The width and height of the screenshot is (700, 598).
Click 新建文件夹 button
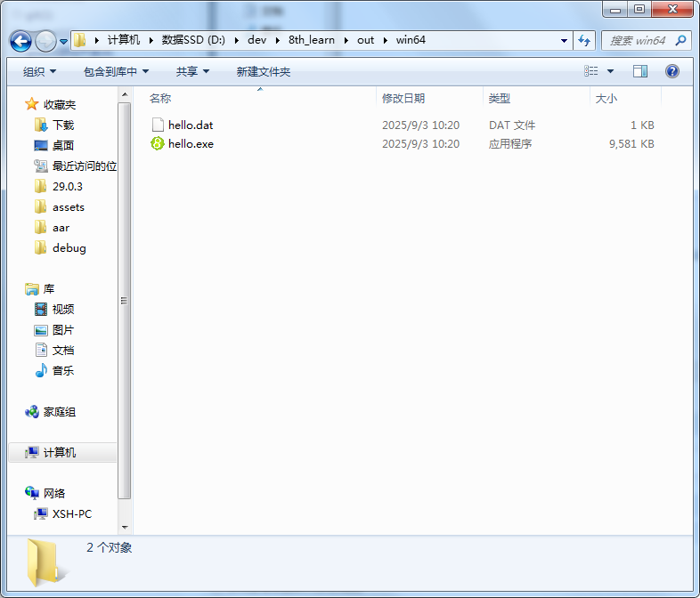tap(264, 71)
